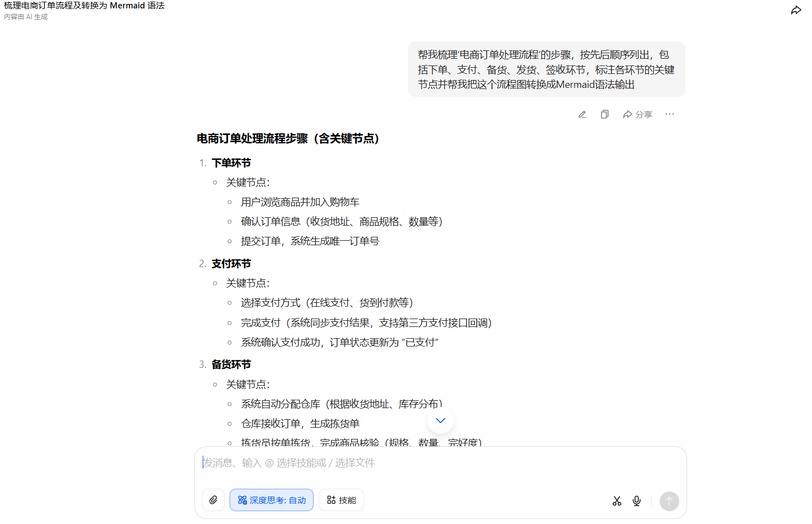Image resolution: width=812 pixels, height=524 pixels.
Task: Click the 分享 button below the message
Action: pyautogui.click(x=637, y=114)
